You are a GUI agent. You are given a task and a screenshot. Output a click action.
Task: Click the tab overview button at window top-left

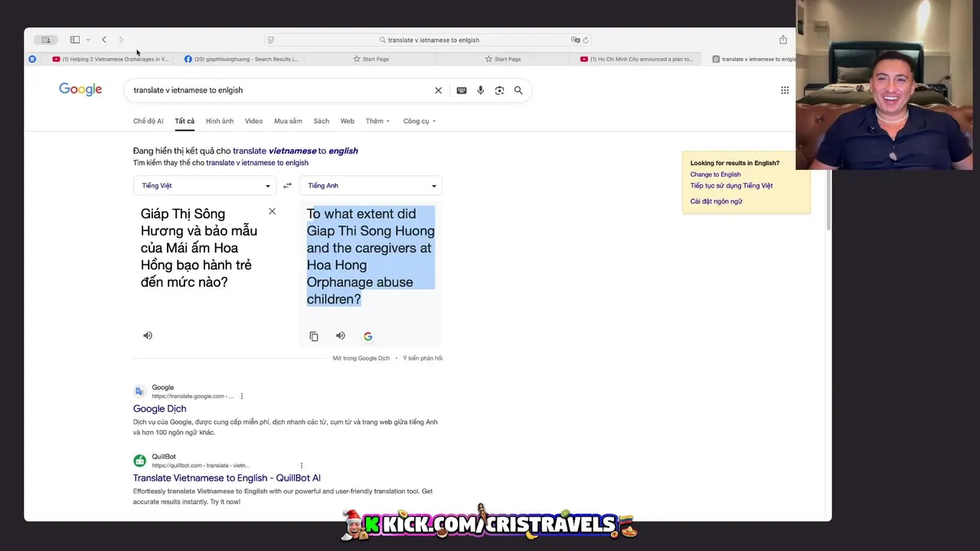tap(46, 40)
